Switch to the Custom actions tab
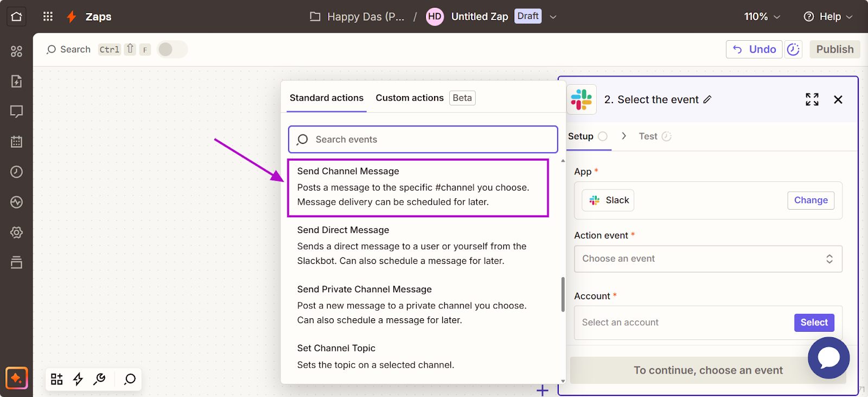The image size is (868, 397). (410, 98)
